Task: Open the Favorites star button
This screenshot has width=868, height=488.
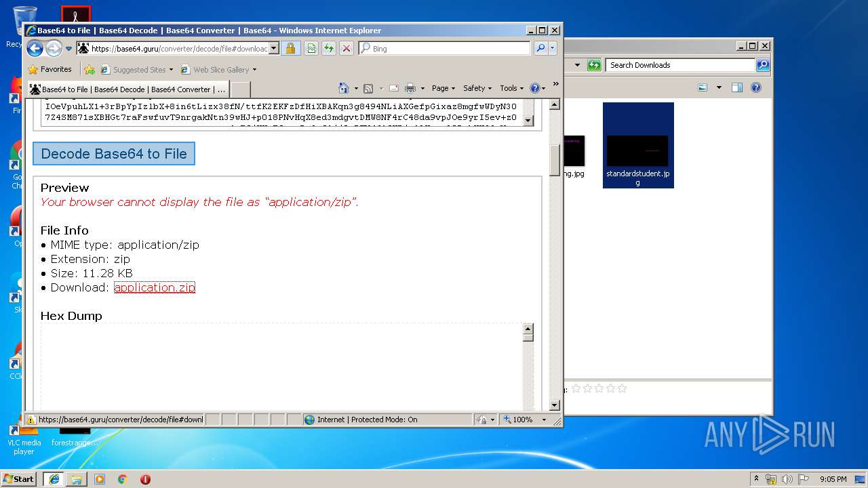Action: (50, 69)
